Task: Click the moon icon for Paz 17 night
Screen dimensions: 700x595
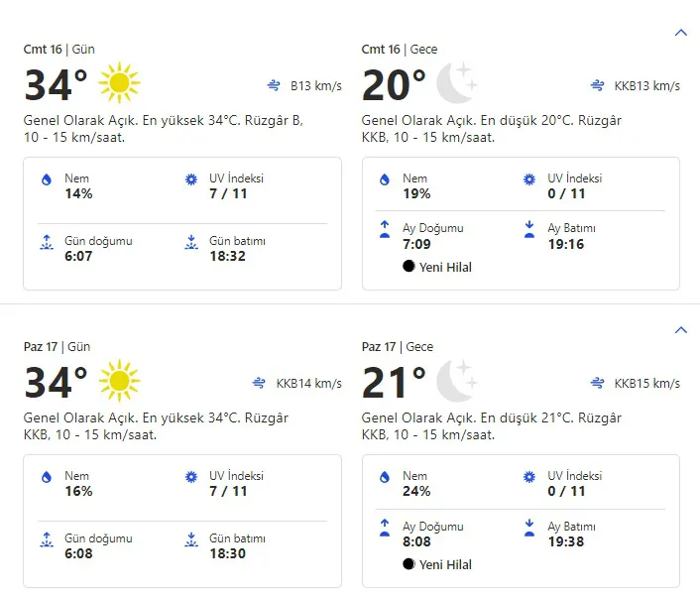Action: (457, 381)
